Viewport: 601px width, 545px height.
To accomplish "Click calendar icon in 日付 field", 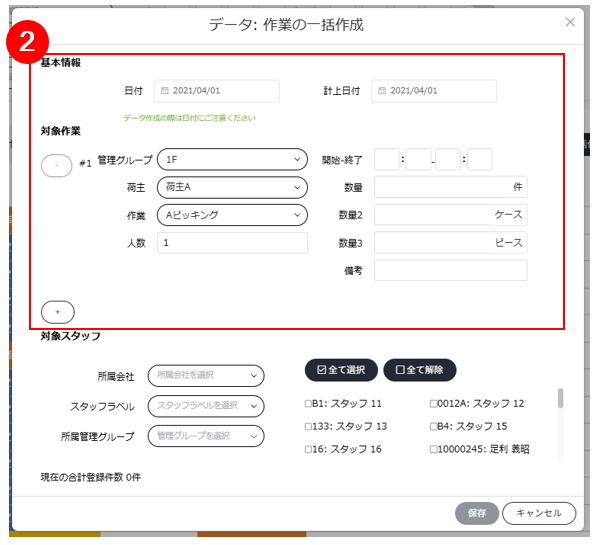I will click(164, 91).
